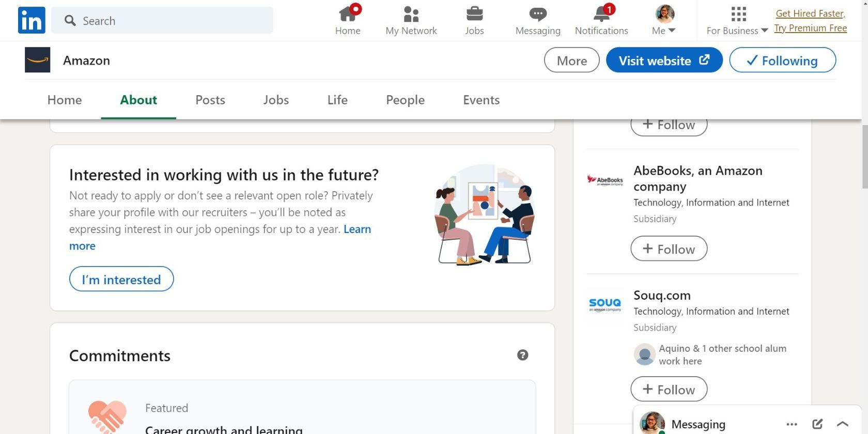
Task: Click the Search input field
Action: [162, 20]
